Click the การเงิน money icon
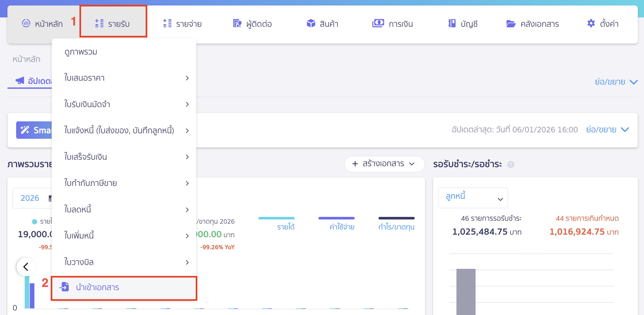Image resolution: width=644 pixels, height=315 pixels. coord(378,23)
